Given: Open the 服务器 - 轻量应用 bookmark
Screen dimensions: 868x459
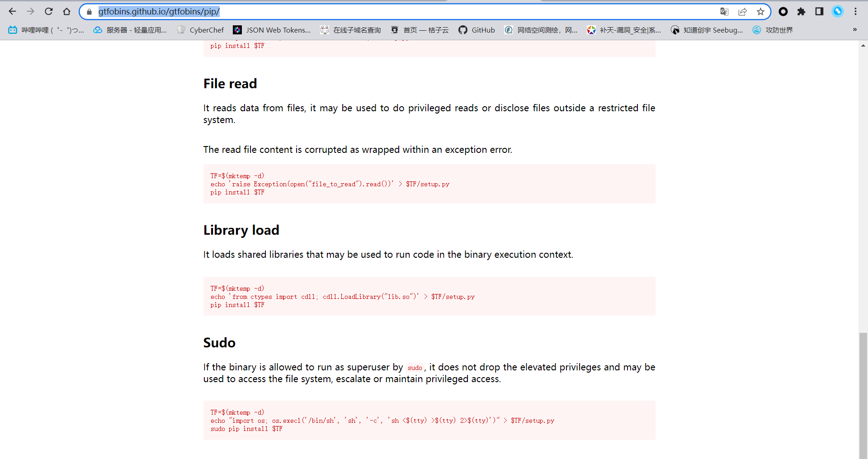Looking at the screenshot, I should pos(130,30).
